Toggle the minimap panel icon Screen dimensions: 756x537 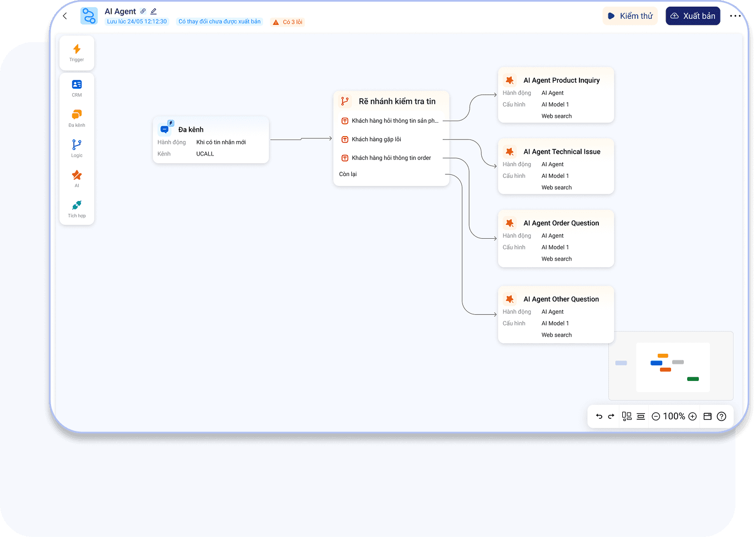tap(708, 416)
